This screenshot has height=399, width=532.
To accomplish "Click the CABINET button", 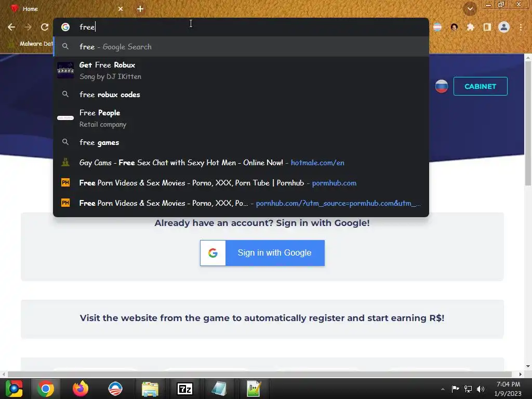I will click(x=480, y=86).
